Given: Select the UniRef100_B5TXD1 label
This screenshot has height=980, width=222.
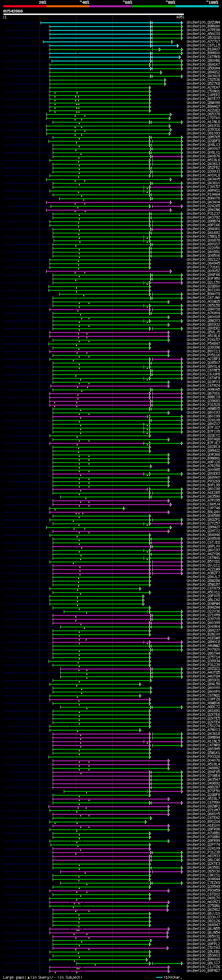Looking at the screenshot, I should click(x=203, y=561).
